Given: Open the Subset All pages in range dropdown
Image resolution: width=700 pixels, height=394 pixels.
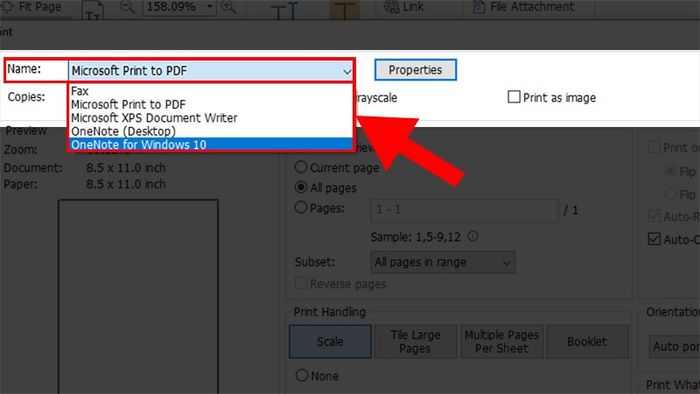Looking at the screenshot, I should pyautogui.click(x=443, y=262).
